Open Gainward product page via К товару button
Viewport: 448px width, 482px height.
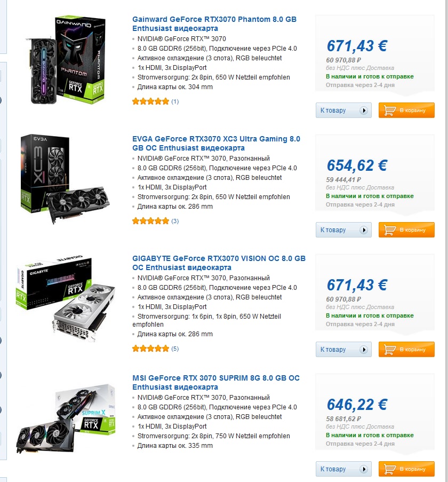click(343, 110)
